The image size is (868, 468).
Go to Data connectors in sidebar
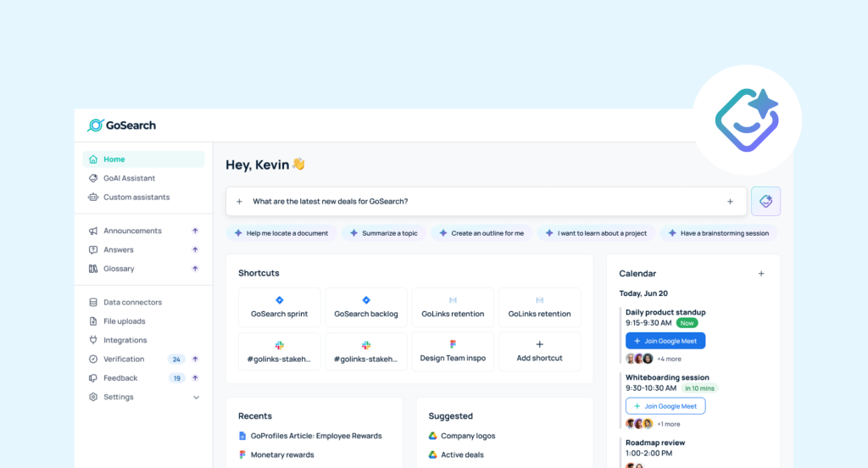click(132, 302)
